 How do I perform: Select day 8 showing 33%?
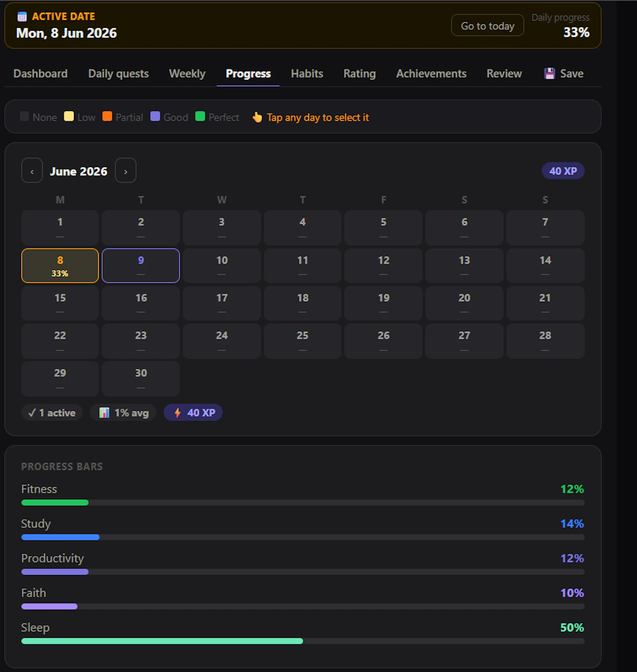60,265
